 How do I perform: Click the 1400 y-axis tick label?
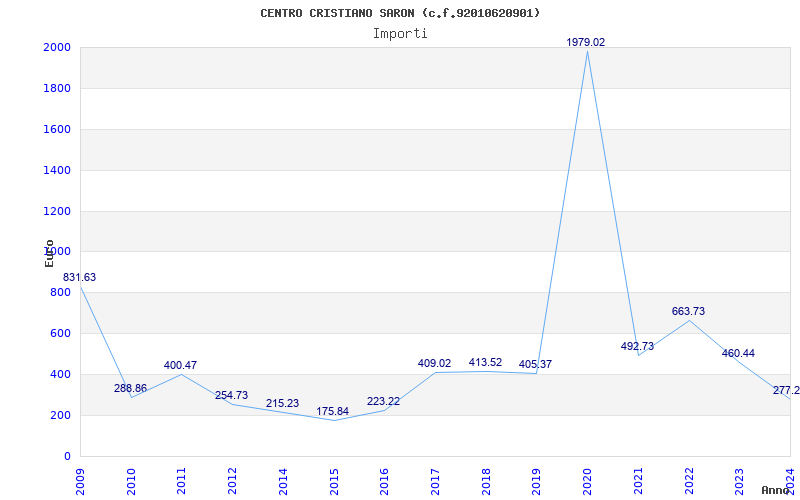pyautogui.click(x=57, y=170)
